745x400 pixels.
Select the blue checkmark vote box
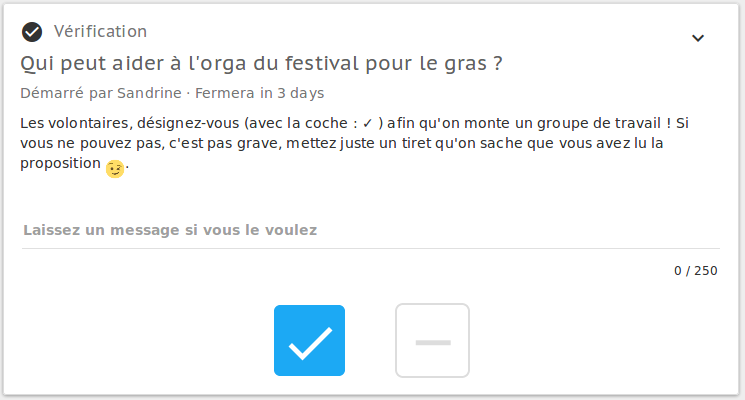click(x=309, y=340)
